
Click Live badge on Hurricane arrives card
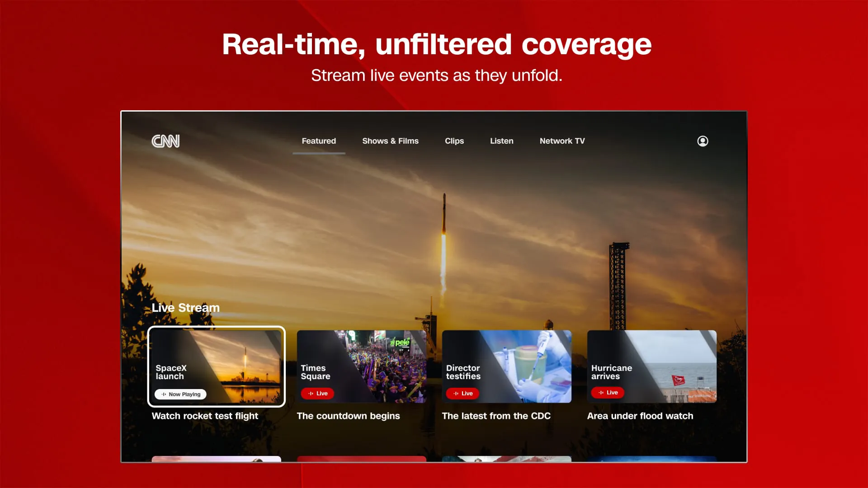point(608,393)
